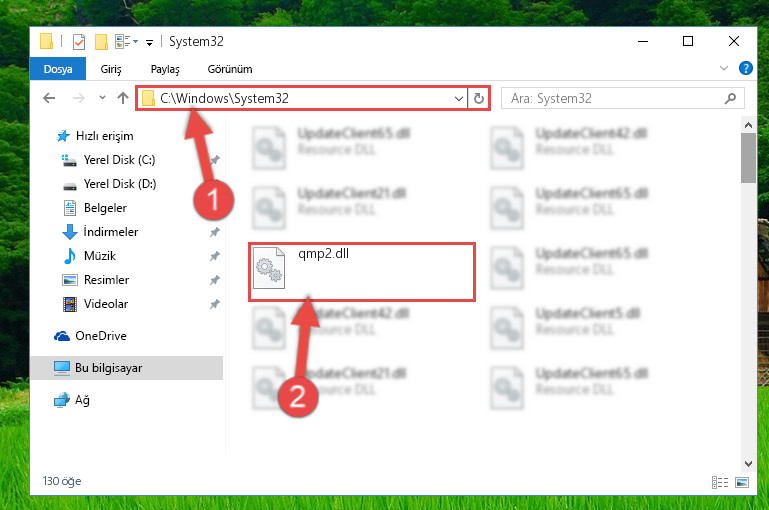Click the vertical scrollbar thumb

pyautogui.click(x=748, y=157)
